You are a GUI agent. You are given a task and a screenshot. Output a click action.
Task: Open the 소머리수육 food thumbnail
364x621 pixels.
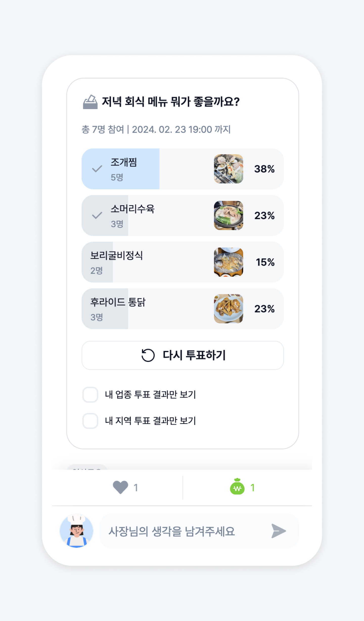[x=229, y=215]
